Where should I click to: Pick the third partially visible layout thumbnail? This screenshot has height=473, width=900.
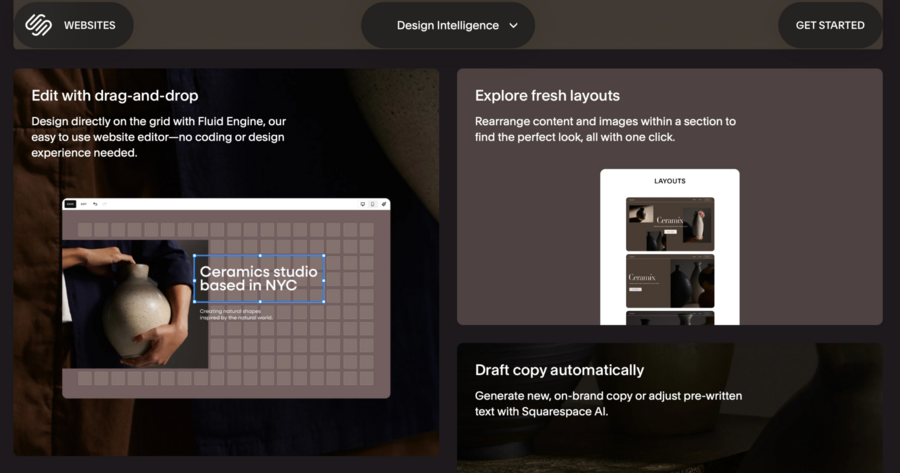(x=670, y=318)
